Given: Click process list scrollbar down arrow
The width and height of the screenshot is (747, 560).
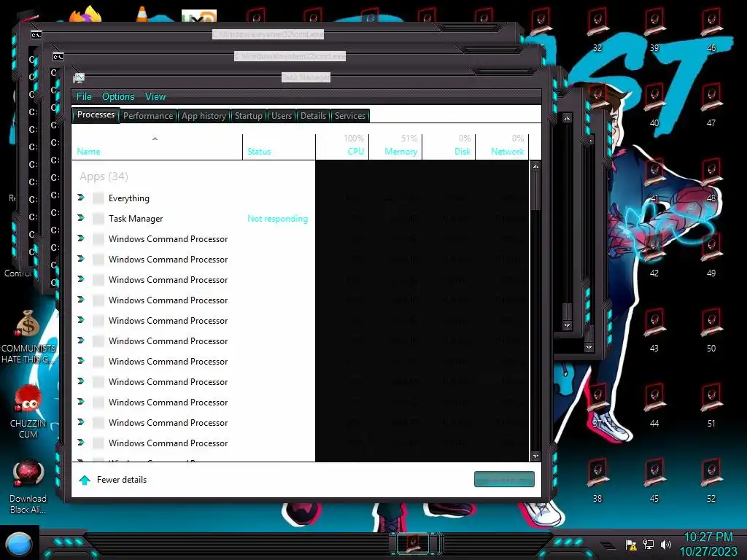Looking at the screenshot, I should pos(536,456).
